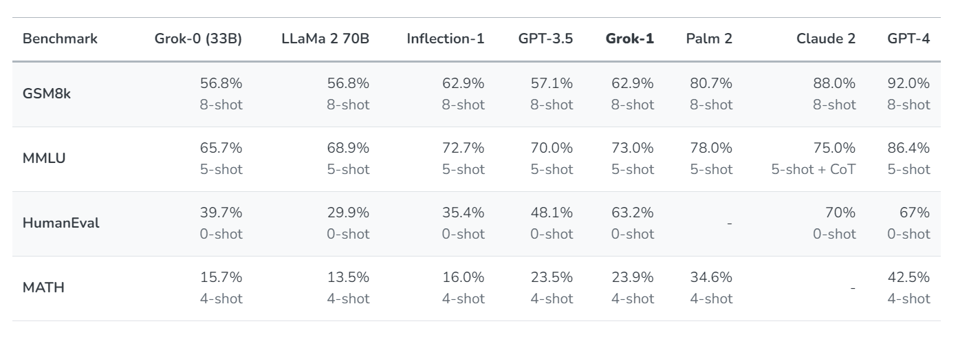Select GPT-4's 42.5% MATH score
Image resolution: width=980 pixels, height=337 pixels.
tap(909, 277)
